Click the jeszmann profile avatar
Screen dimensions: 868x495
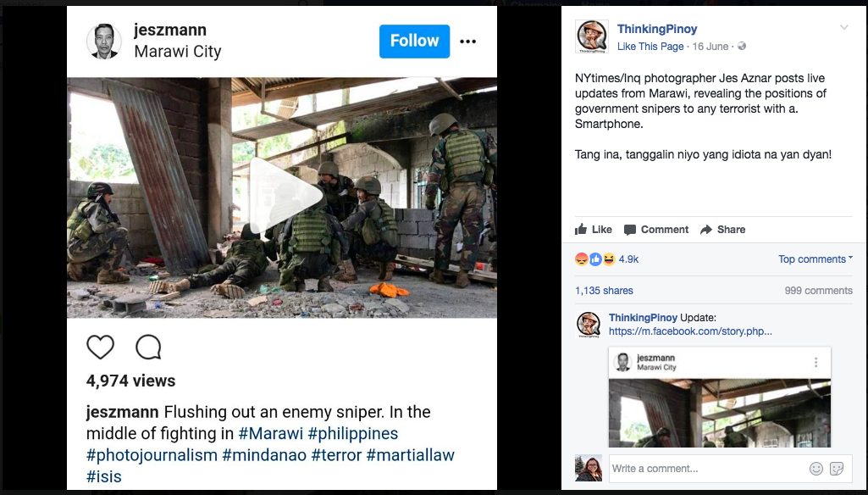[104, 41]
